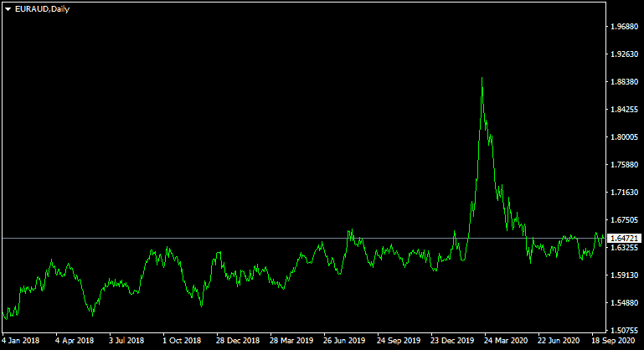
Task: Click the 1.84255 price scale value
Action: coord(624,110)
